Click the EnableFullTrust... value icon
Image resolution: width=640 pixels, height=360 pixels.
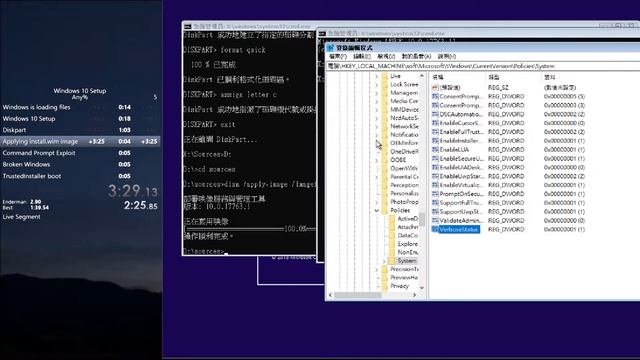(x=435, y=132)
